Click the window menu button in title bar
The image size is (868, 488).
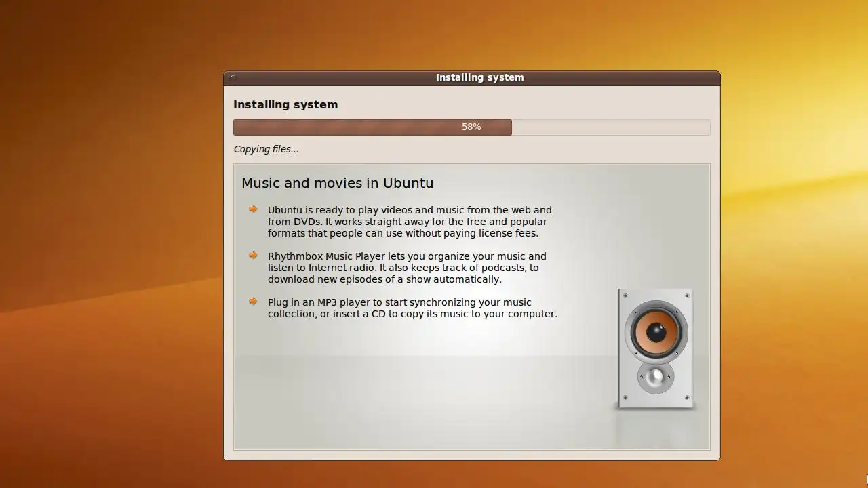click(x=233, y=77)
